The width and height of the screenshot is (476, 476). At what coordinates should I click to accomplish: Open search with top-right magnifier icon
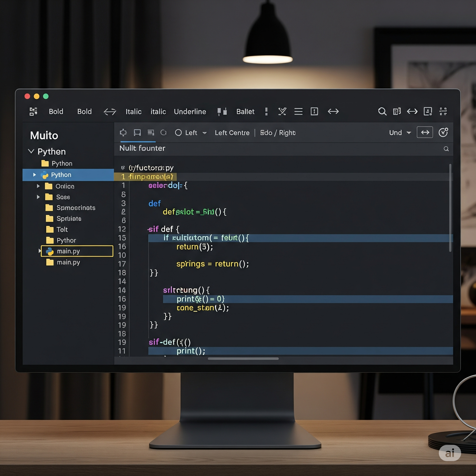click(x=382, y=112)
